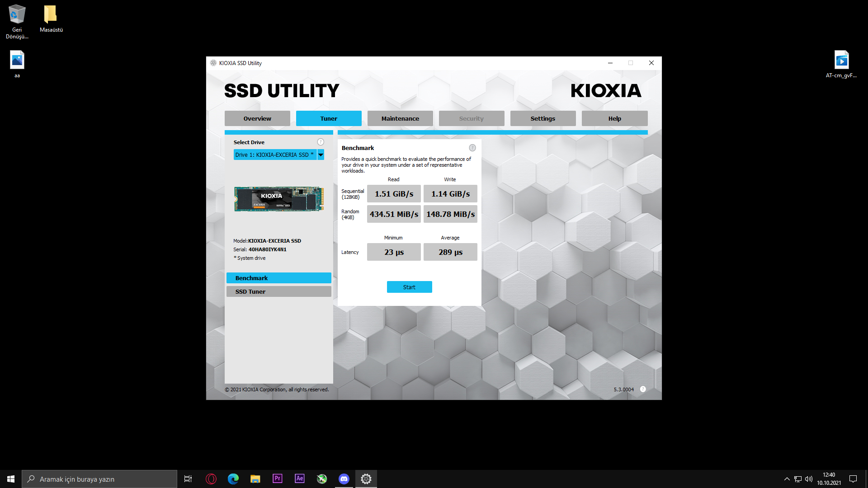Click the KIOXIA SSD product image
This screenshot has height=488, width=868.
(279, 199)
